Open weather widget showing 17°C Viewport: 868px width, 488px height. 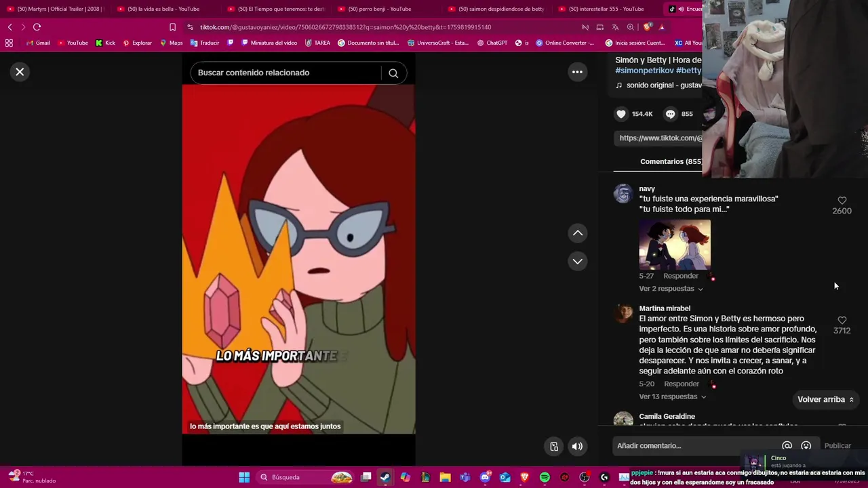click(x=32, y=477)
